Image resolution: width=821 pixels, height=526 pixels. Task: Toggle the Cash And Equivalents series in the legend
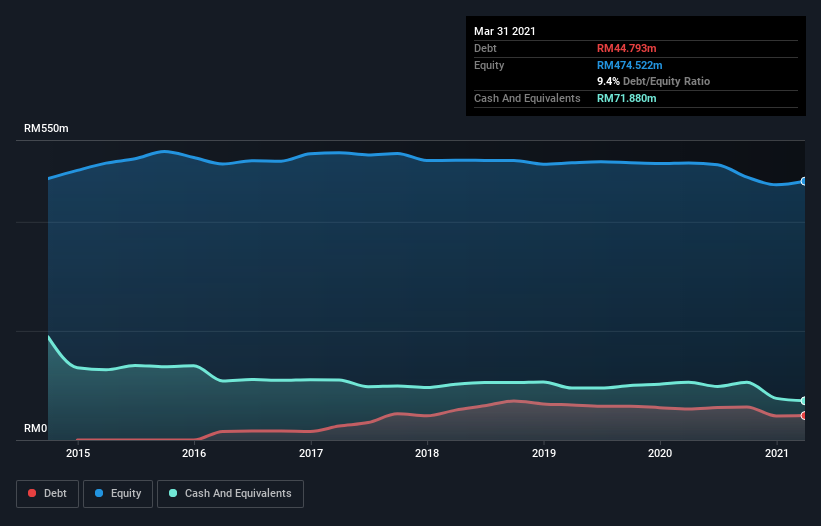230,494
